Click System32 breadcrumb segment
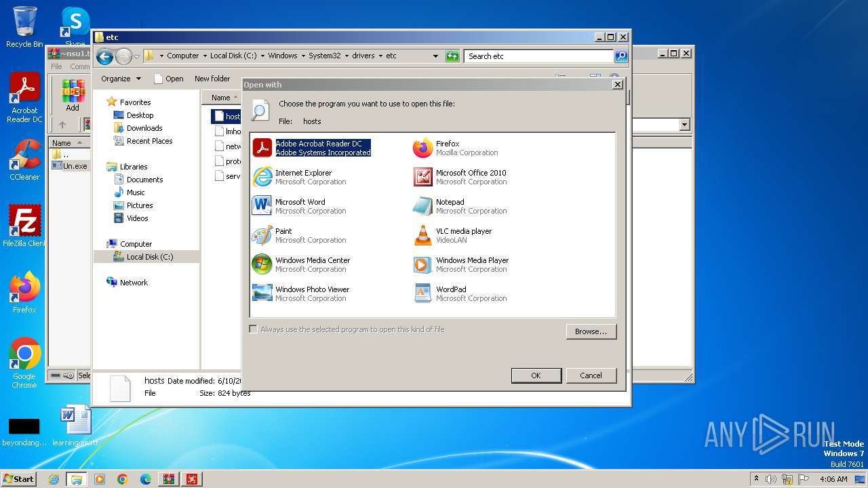This screenshot has width=868, height=488. [325, 56]
